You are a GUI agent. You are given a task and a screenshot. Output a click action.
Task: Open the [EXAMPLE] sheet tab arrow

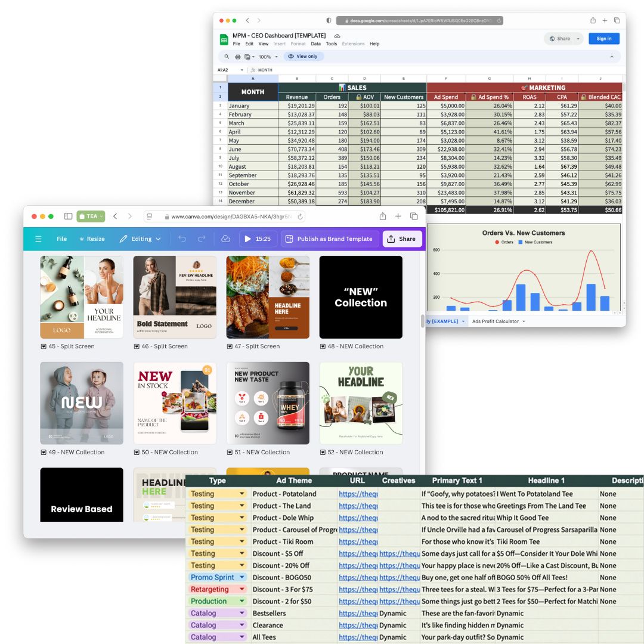(x=463, y=321)
